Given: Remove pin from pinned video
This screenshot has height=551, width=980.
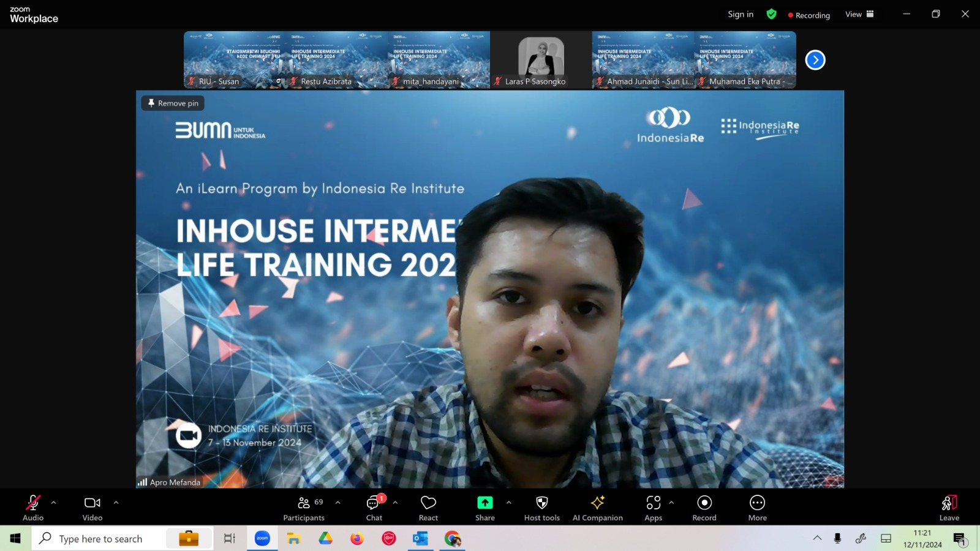Looking at the screenshot, I should 173,103.
